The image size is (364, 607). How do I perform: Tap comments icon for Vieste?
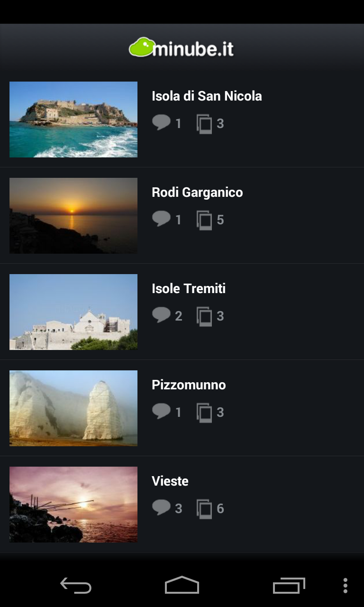coord(161,507)
